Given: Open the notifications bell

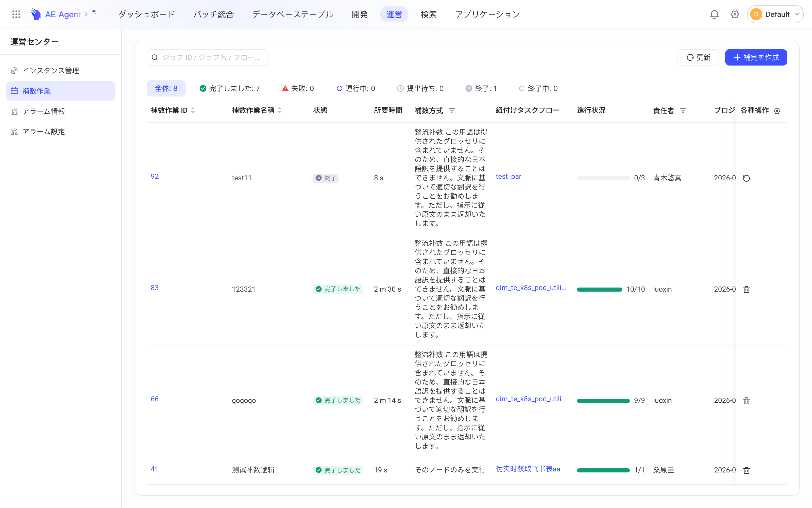Looking at the screenshot, I should (x=714, y=14).
